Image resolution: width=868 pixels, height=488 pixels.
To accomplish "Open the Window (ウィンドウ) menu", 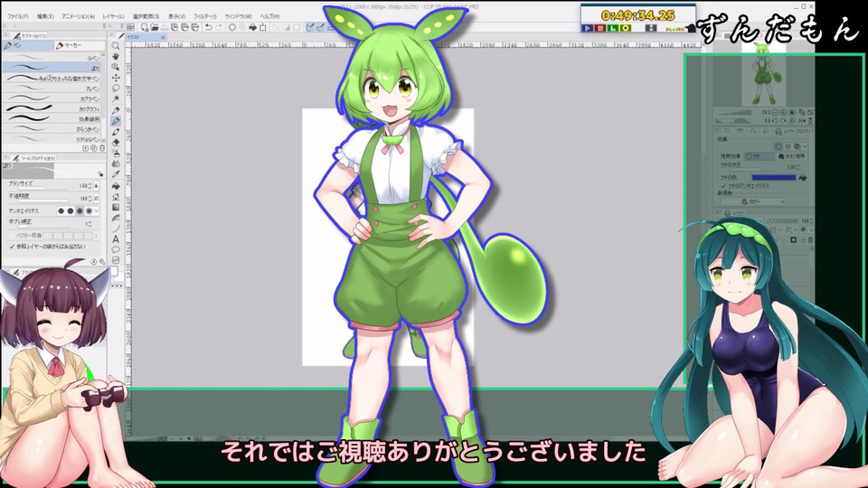I will click(x=238, y=16).
